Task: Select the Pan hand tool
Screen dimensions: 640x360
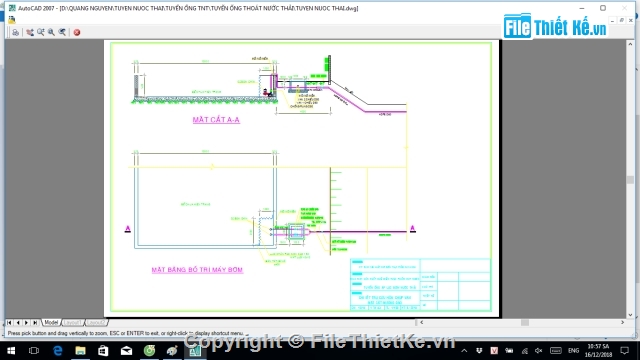Action: (x=30, y=32)
